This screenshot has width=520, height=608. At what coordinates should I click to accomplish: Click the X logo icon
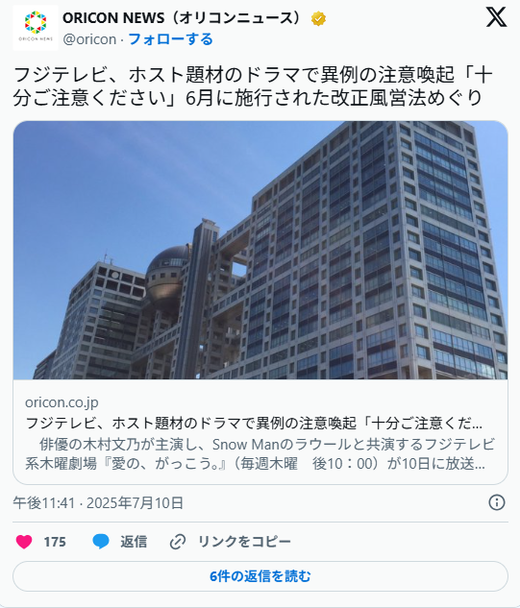(496, 17)
